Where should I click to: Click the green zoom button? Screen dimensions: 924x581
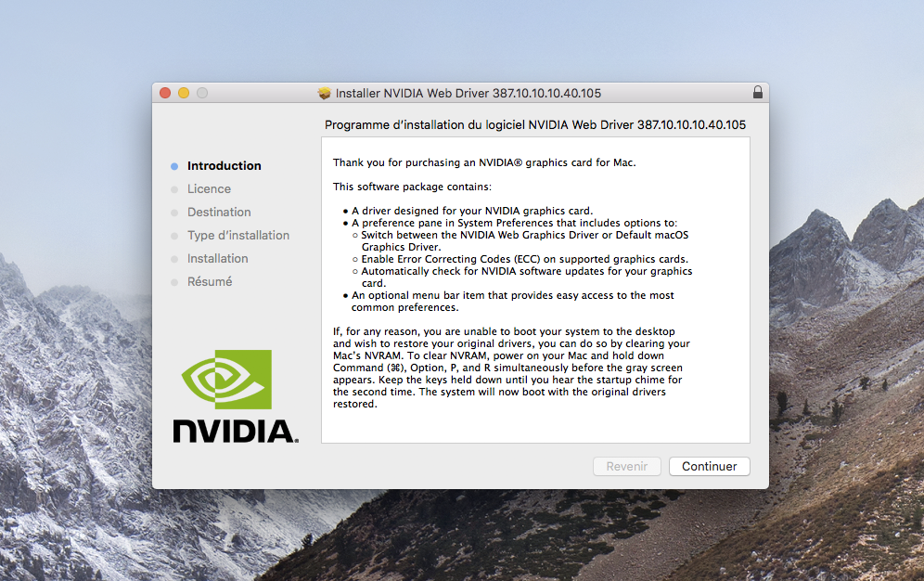point(202,93)
